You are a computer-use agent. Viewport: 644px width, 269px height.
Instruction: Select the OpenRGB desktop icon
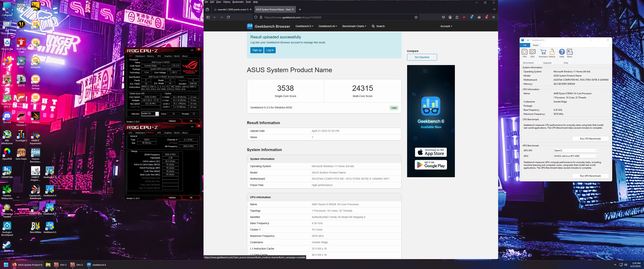[x=7, y=154]
